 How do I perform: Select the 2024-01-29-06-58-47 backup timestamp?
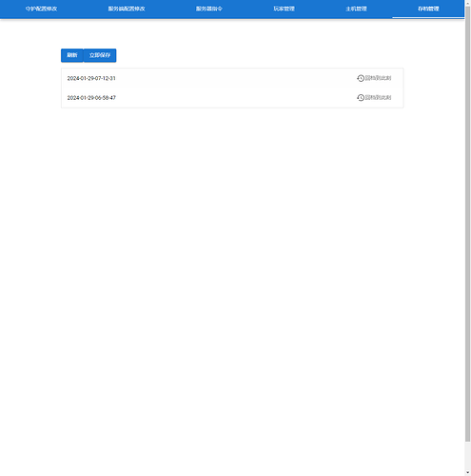pyautogui.click(x=91, y=98)
